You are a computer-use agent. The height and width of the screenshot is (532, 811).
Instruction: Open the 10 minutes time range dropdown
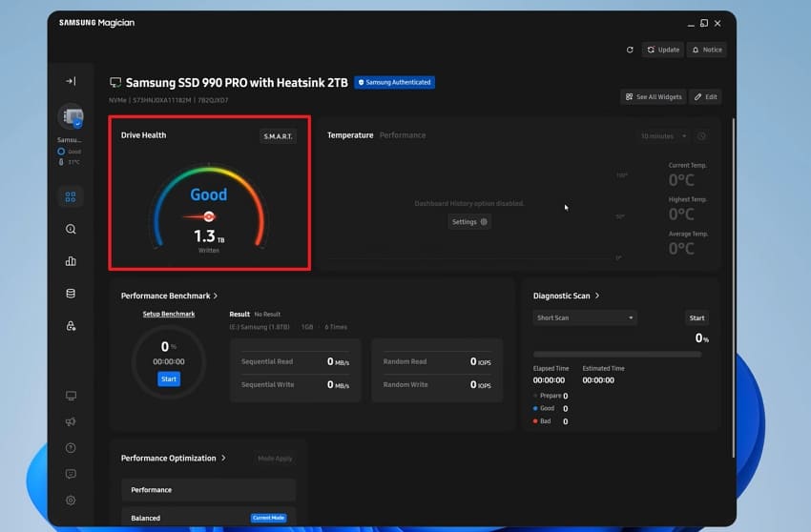pos(664,136)
